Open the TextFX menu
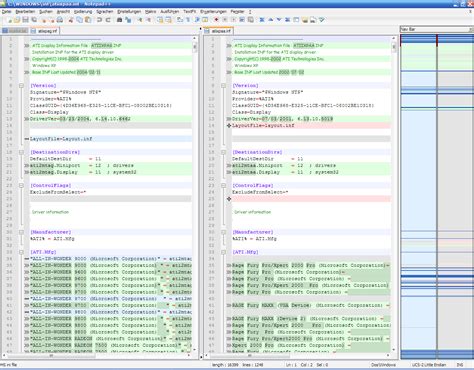The image size is (474, 370). pyautogui.click(x=190, y=11)
